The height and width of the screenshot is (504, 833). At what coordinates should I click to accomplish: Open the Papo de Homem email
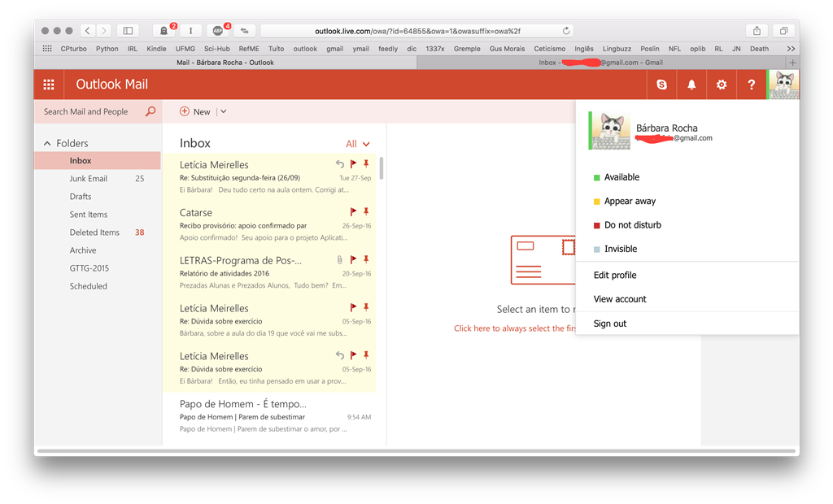click(269, 416)
